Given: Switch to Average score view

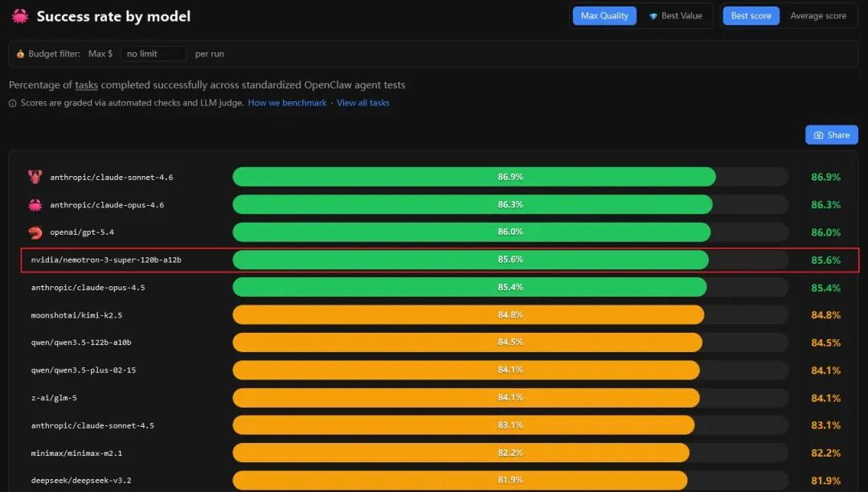Looking at the screenshot, I should [818, 15].
